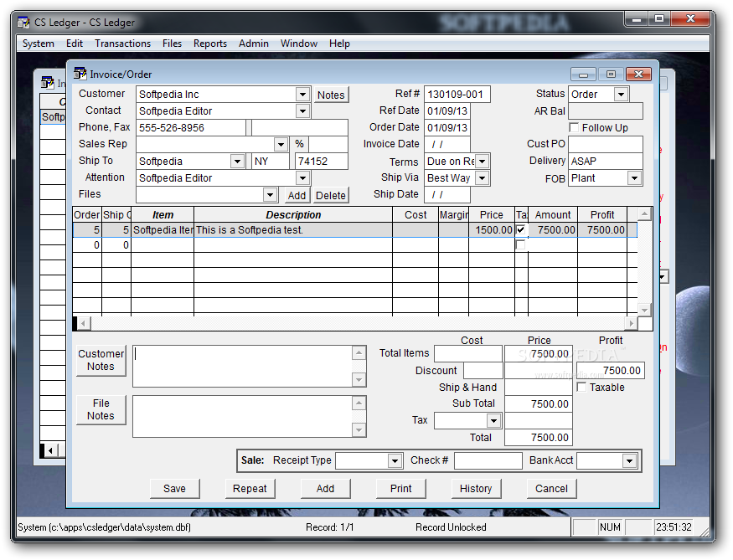Image resolution: width=733 pixels, height=560 pixels.
Task: Click the Customer Notes button
Action: (101, 360)
